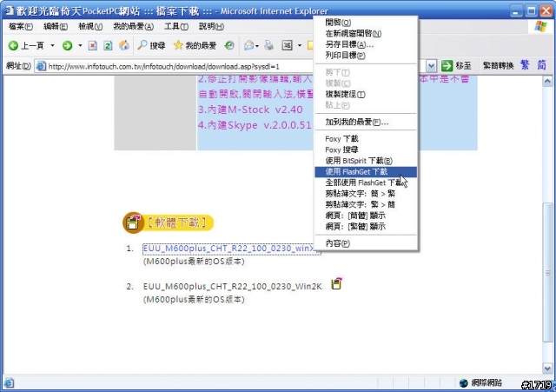
Task: Choose 開啟(O) in context menu
Action: [366, 23]
